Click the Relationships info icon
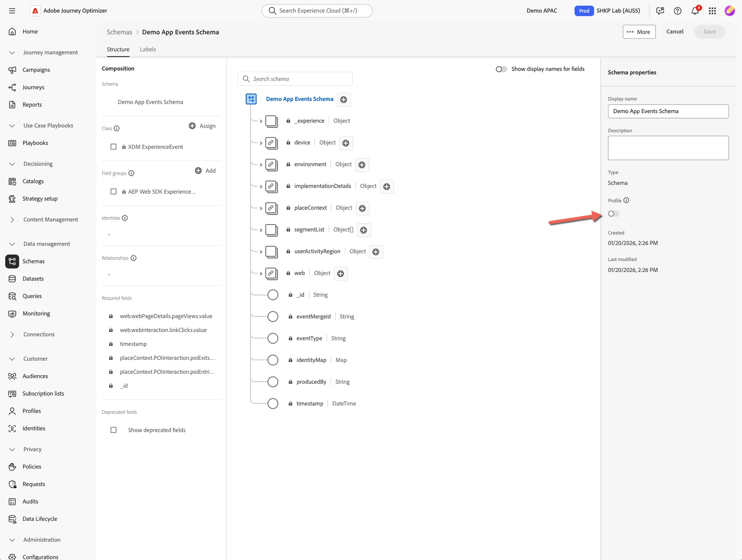The width and height of the screenshot is (742, 560). tap(134, 258)
